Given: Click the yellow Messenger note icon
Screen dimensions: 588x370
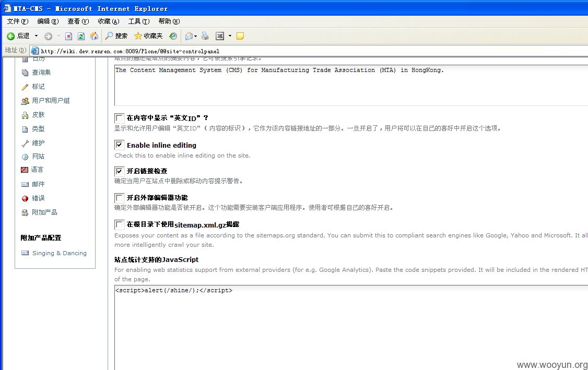Looking at the screenshot, I should click(240, 36).
